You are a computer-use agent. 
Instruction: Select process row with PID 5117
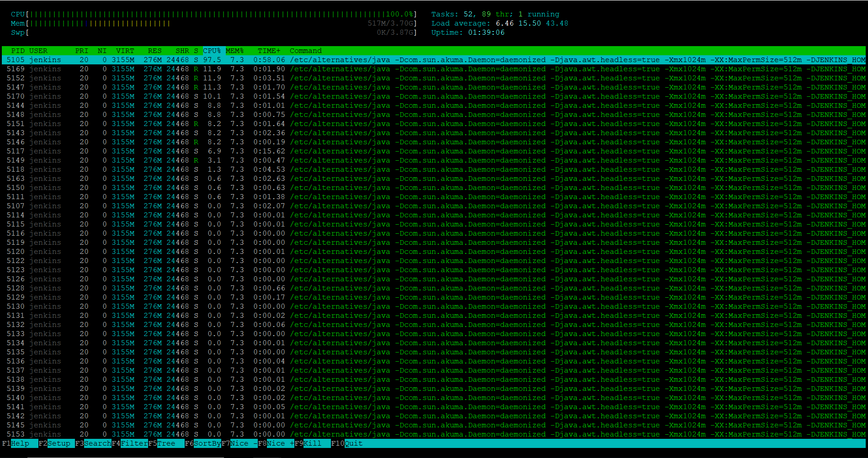pyautogui.click(x=434, y=151)
